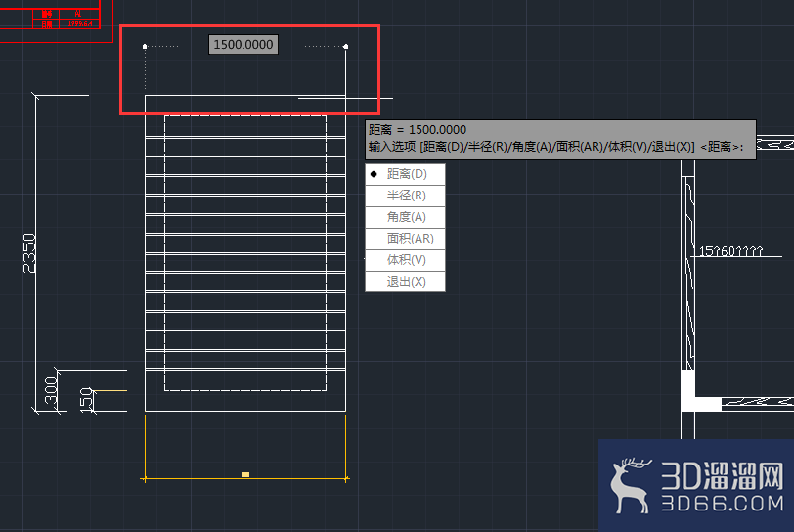
Task: Click the 1999.6.4 date cell in title block
Action: tap(80, 23)
